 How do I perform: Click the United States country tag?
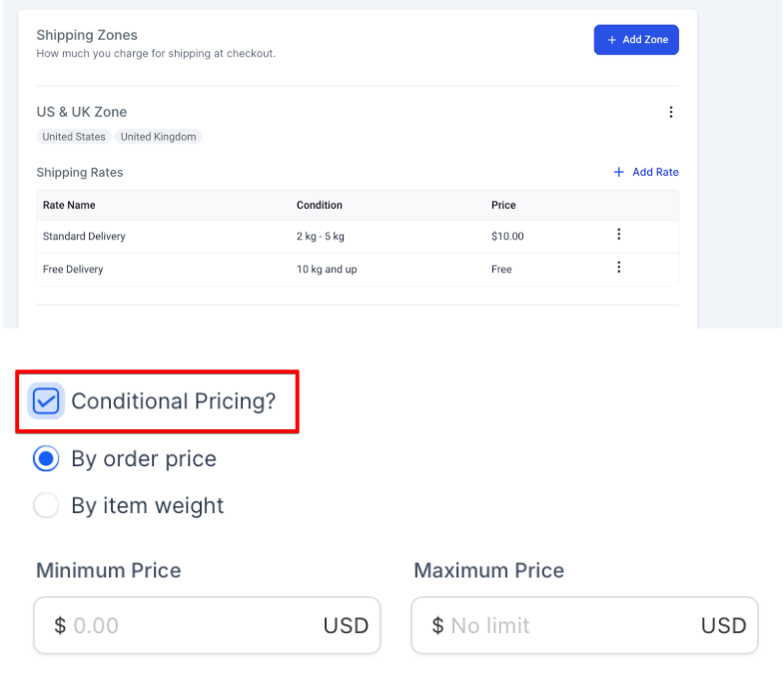pyautogui.click(x=74, y=137)
